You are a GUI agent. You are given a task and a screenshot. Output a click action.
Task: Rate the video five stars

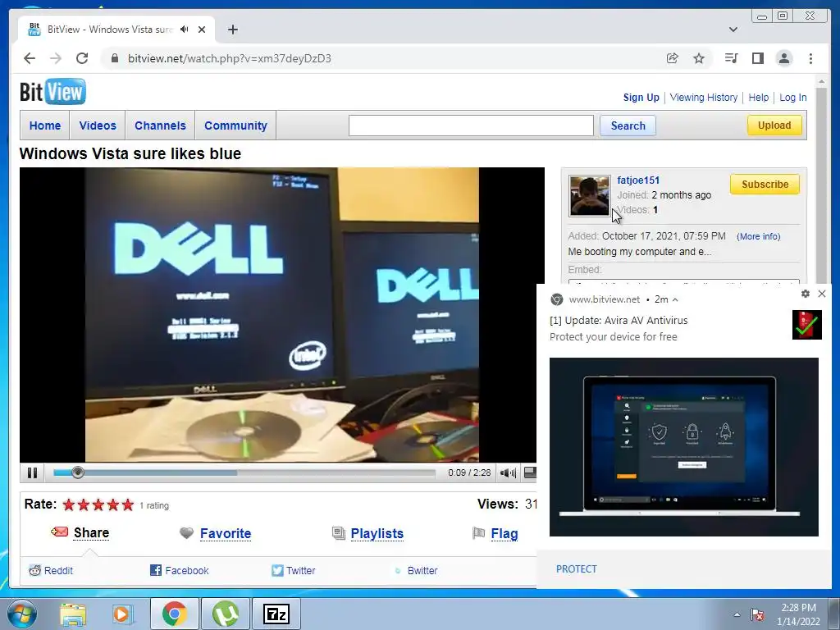(127, 504)
